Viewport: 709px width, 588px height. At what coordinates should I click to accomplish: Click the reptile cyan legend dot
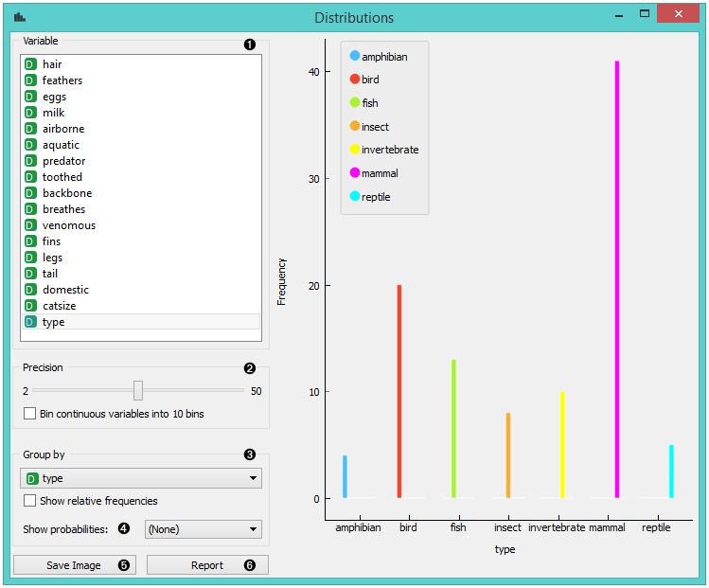355,197
